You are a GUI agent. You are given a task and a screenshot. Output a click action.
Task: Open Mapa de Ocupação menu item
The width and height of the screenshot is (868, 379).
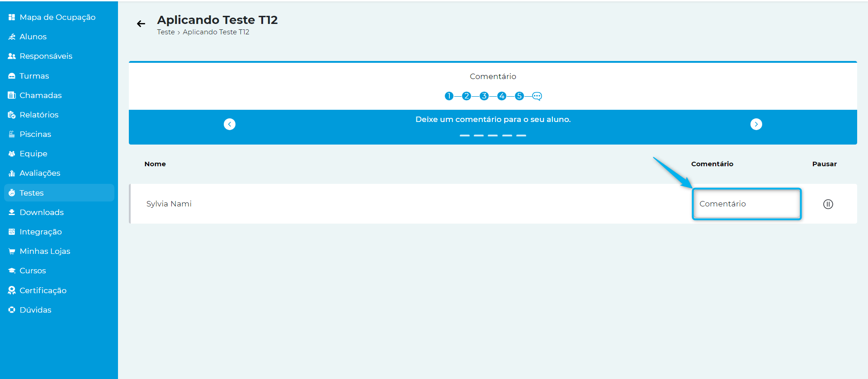(59, 17)
